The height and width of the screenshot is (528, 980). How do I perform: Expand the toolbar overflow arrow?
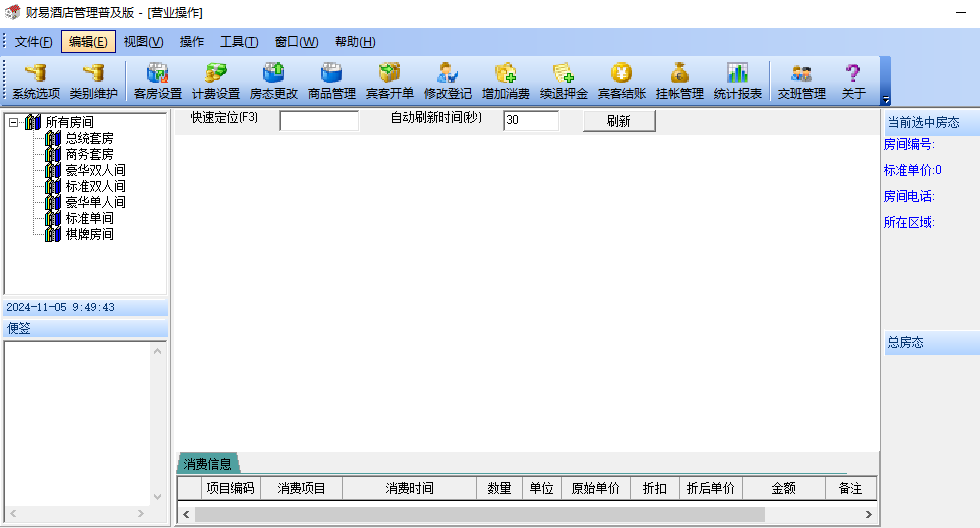(885, 99)
